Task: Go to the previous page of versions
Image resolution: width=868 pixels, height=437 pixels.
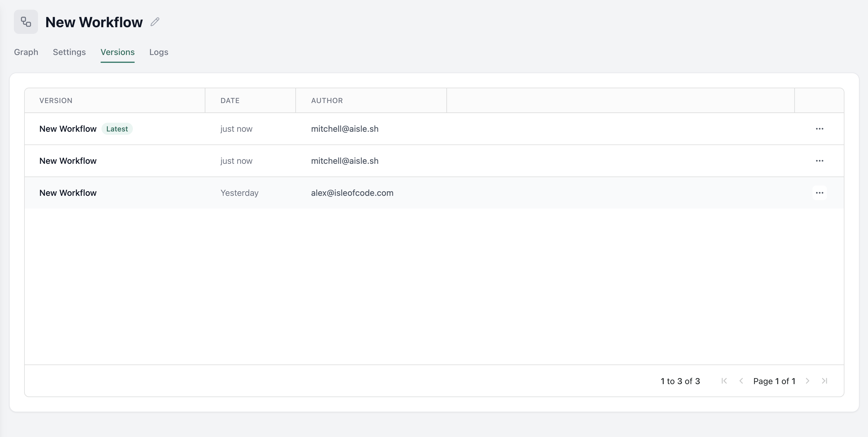Action: pyautogui.click(x=741, y=381)
